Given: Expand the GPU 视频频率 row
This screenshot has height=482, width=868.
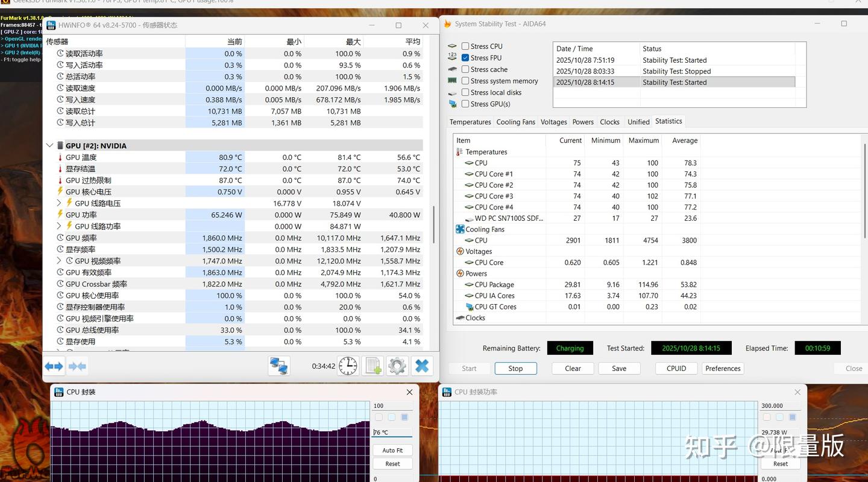Looking at the screenshot, I should coord(59,261).
